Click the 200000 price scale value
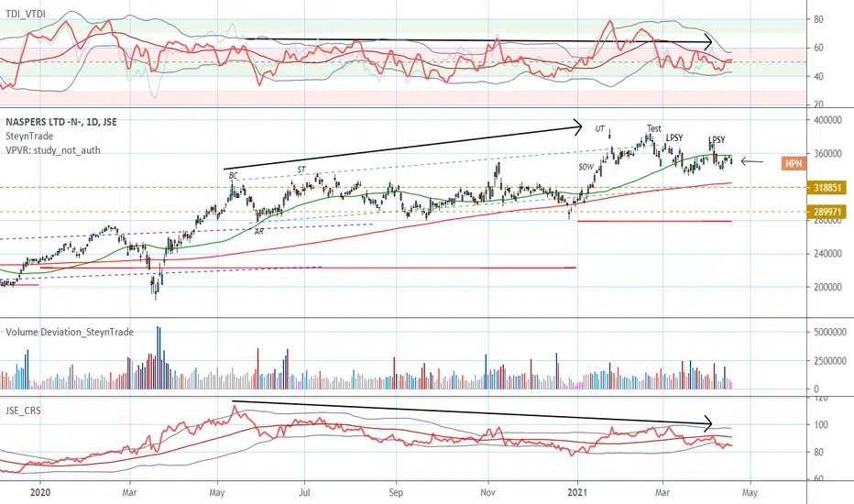This screenshot has height=504, width=854. [x=827, y=287]
